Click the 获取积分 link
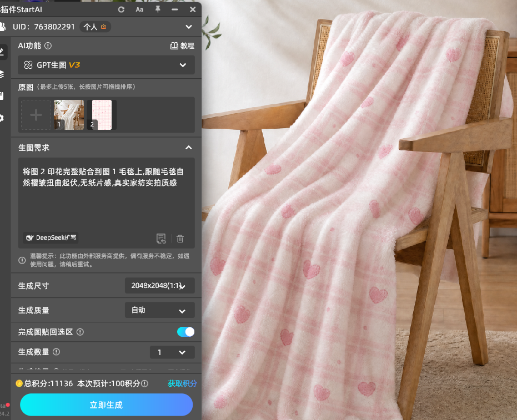The image size is (517, 420). coord(182,383)
